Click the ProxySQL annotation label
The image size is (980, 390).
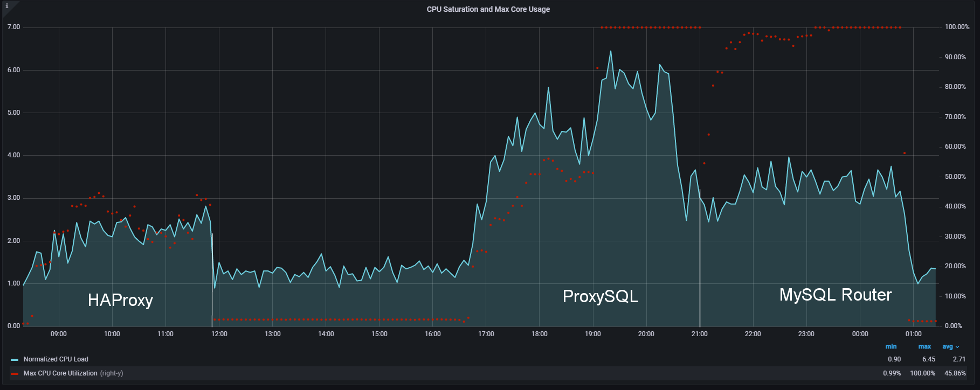tap(600, 296)
